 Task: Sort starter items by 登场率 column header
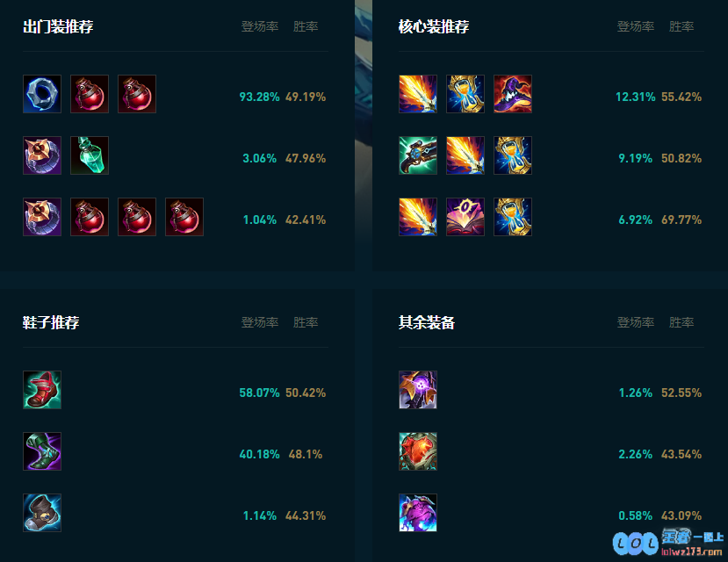(x=260, y=26)
